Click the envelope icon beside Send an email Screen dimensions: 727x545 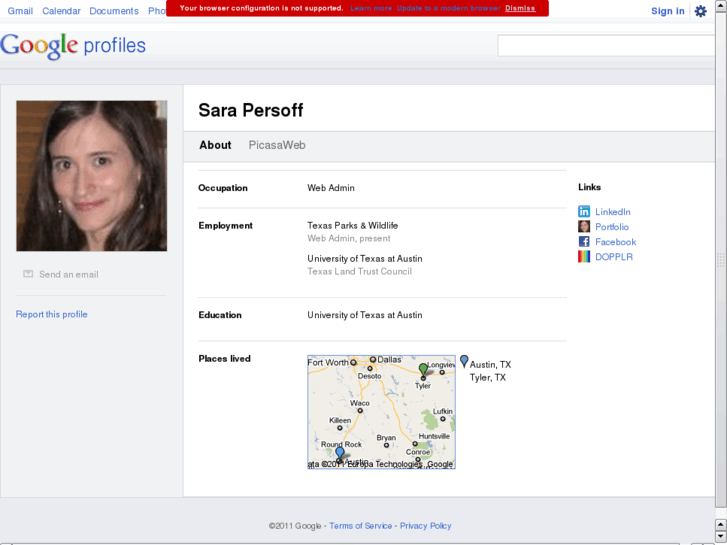pos(28,274)
